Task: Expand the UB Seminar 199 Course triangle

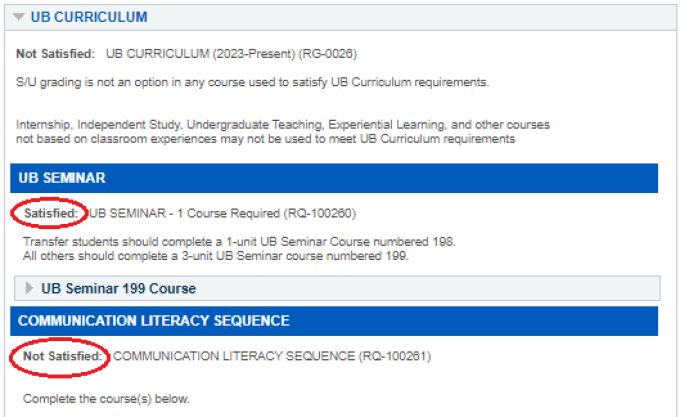Action: (29, 288)
